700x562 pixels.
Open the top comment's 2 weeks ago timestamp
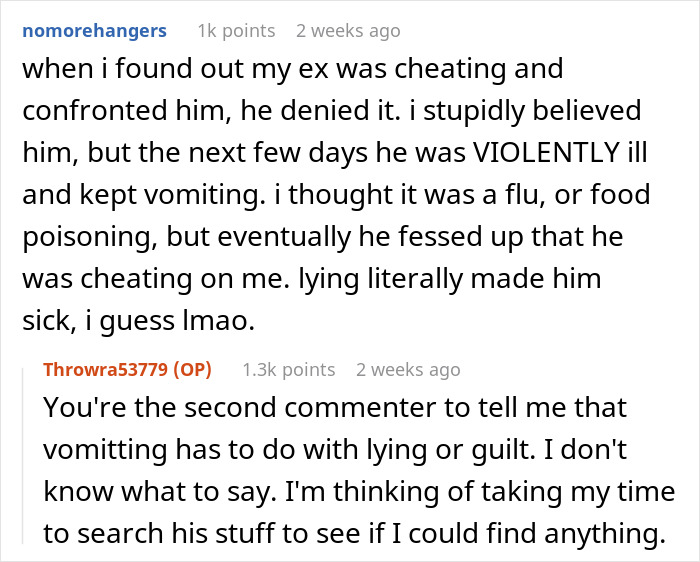tap(348, 31)
